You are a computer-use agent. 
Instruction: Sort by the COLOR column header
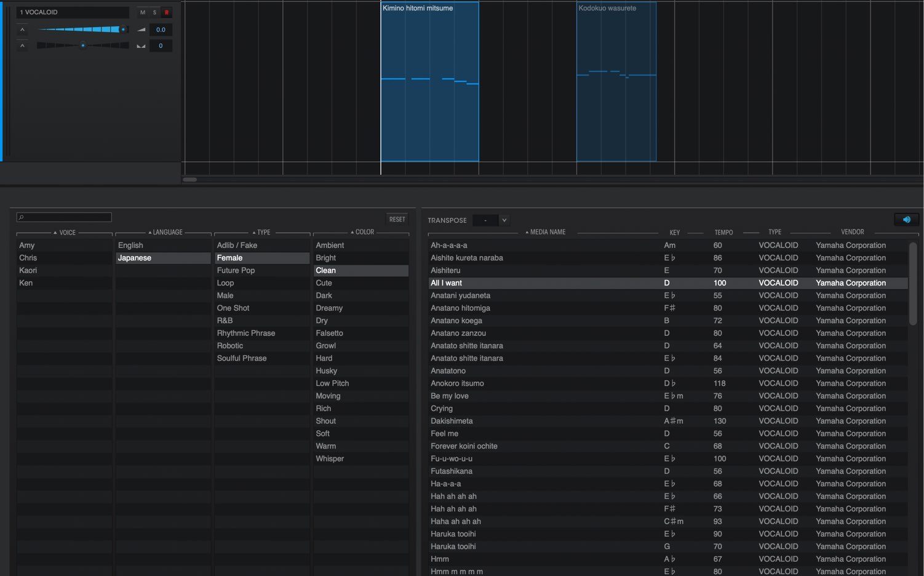point(362,232)
